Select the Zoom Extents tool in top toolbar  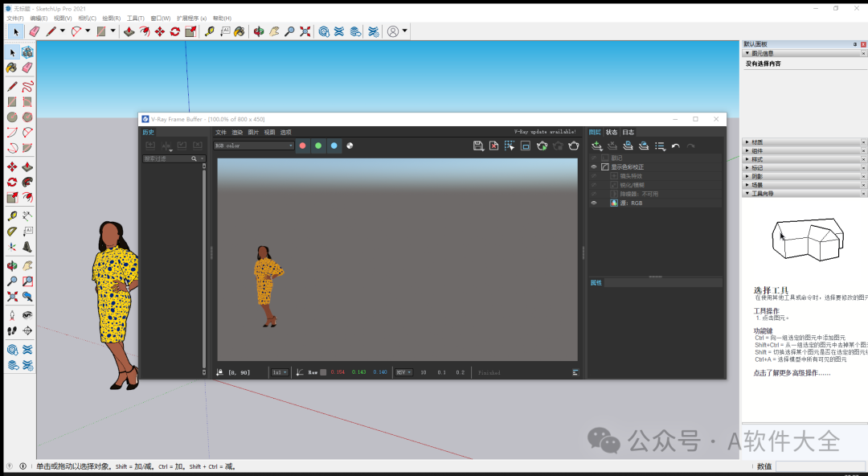pyautogui.click(x=305, y=31)
